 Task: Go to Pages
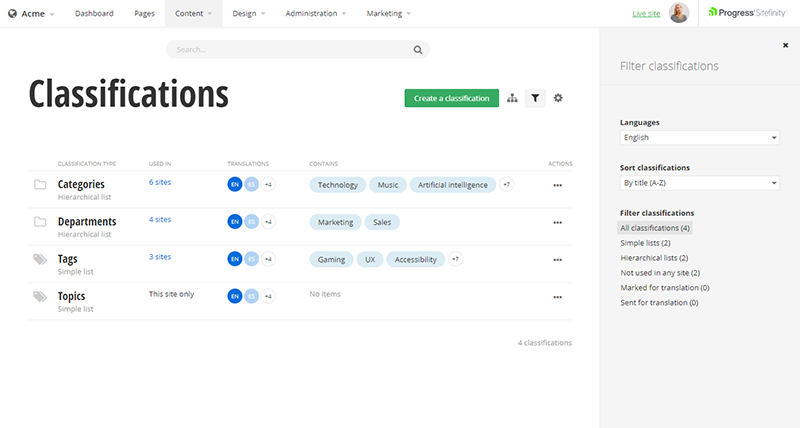[144, 13]
